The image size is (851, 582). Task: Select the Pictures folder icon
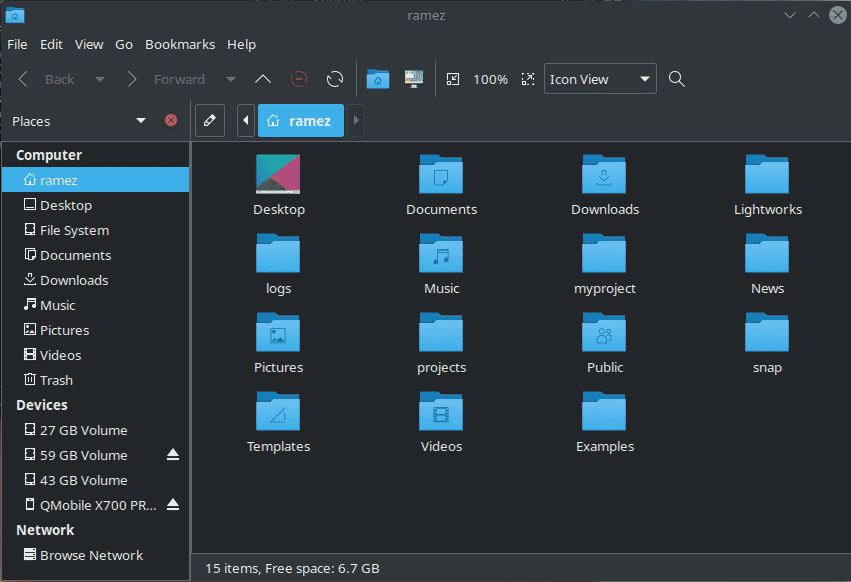coord(278,332)
